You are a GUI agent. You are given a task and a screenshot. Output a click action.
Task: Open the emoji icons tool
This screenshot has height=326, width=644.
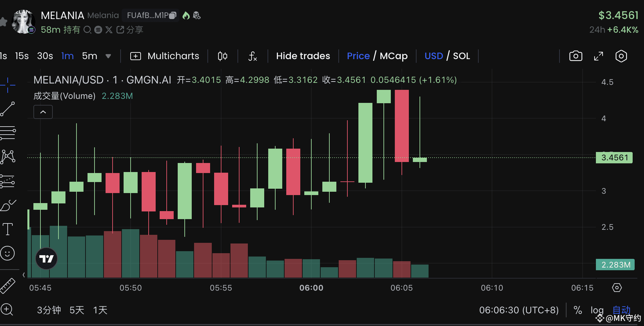click(7, 253)
